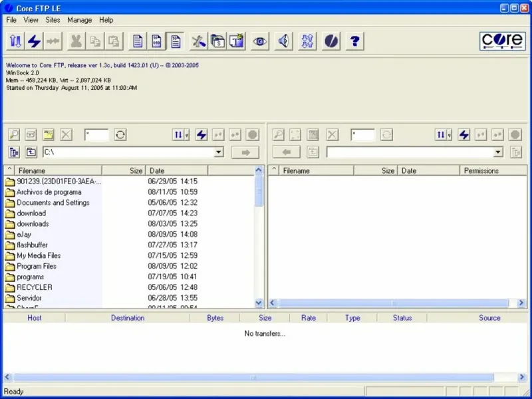Select Auto transfer mode document icon

click(175, 41)
